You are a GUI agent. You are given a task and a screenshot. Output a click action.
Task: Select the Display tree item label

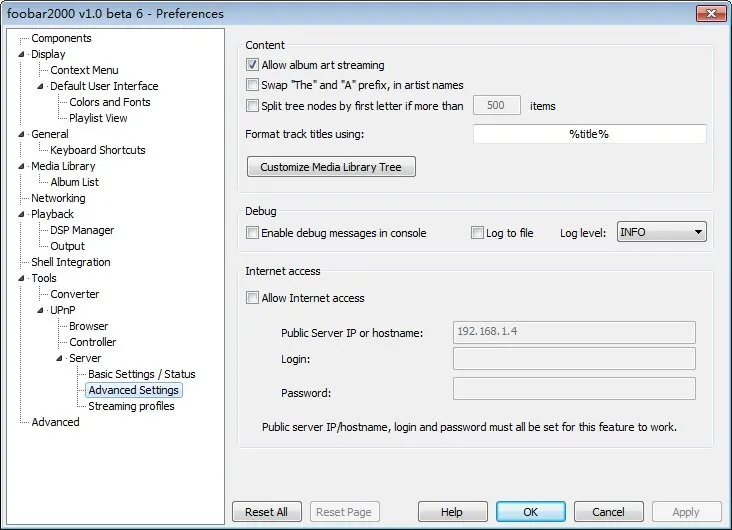click(48, 54)
